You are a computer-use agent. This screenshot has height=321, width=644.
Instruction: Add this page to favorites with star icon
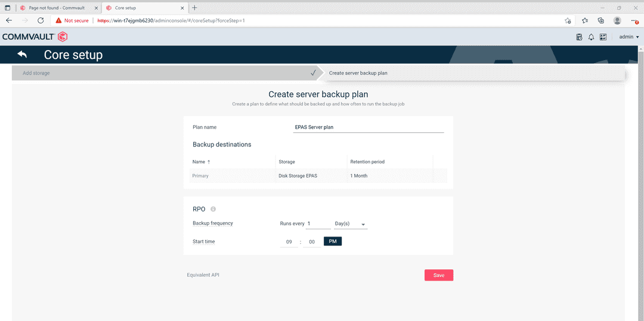(x=568, y=20)
